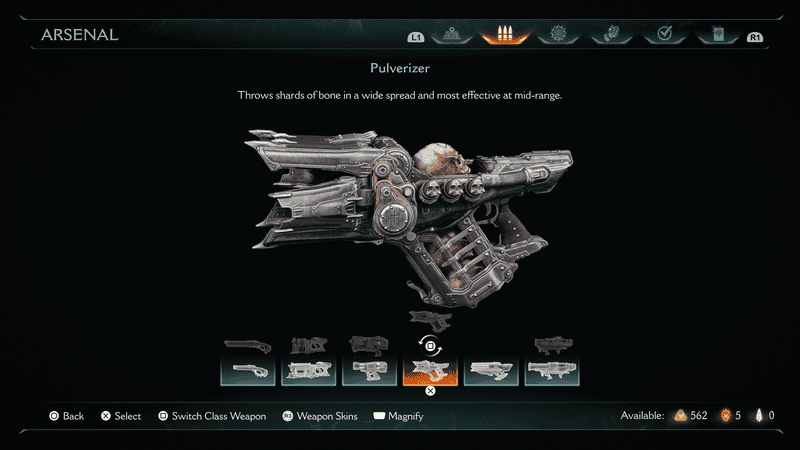
Task: Select the shotgun weapon slot
Action: [248, 371]
